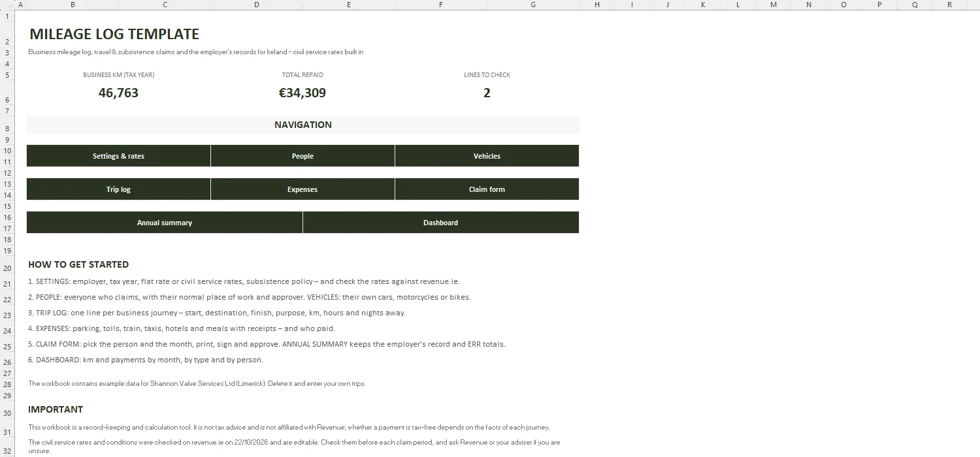Select column G header
Viewport: 980px width, 457px height.
tap(533, 5)
